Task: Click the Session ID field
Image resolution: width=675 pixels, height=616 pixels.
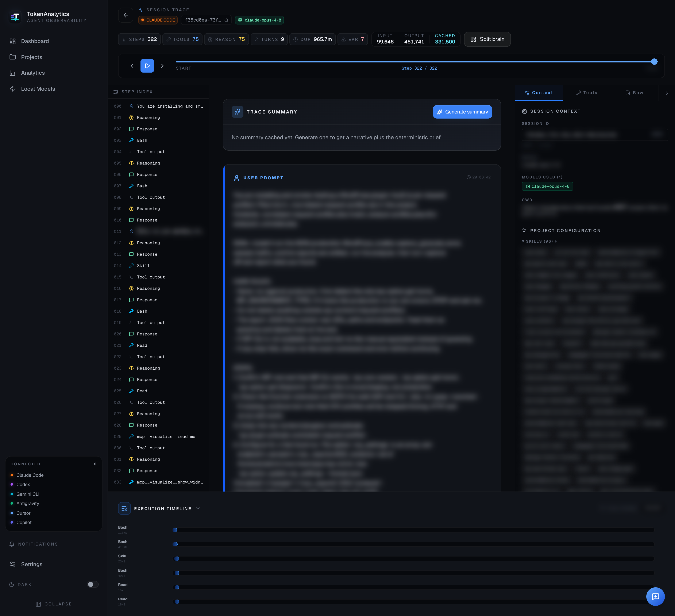Action: pyautogui.click(x=595, y=135)
